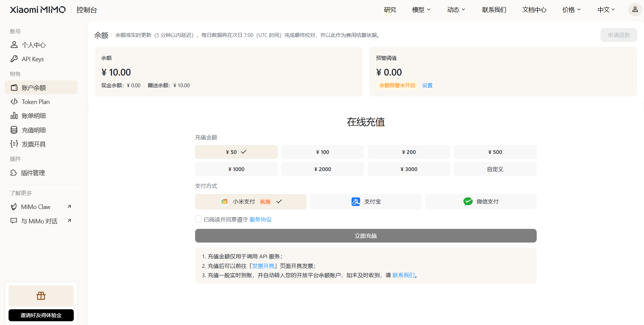Choose the ¥ 200 recharge amount

coord(409,152)
